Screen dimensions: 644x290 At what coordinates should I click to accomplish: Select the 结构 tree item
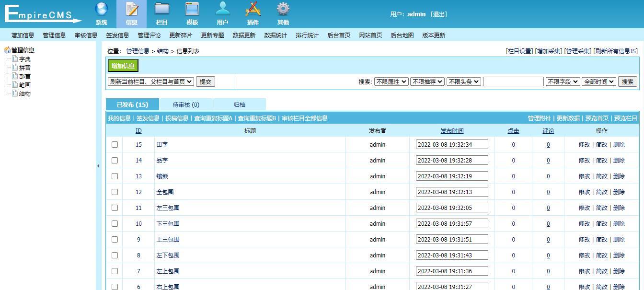(25, 93)
